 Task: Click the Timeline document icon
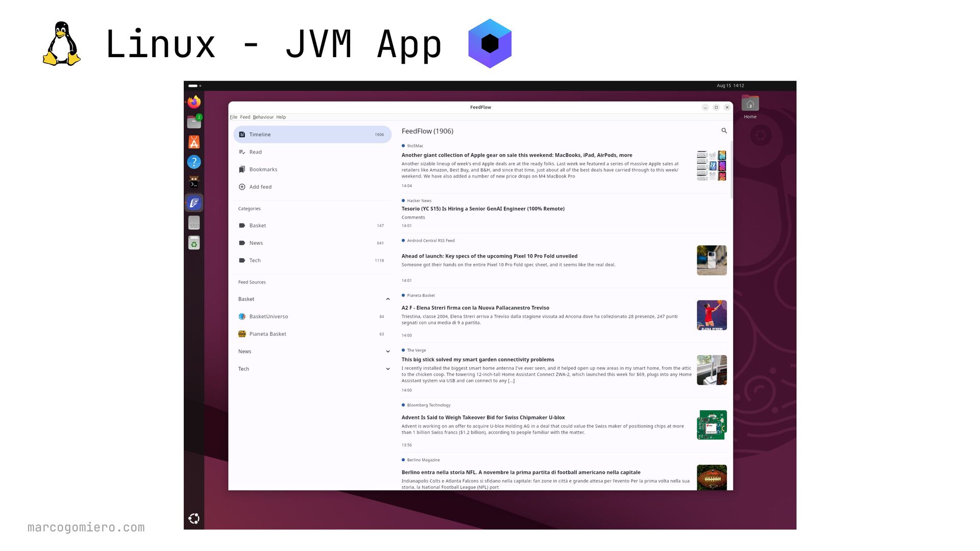(x=242, y=135)
